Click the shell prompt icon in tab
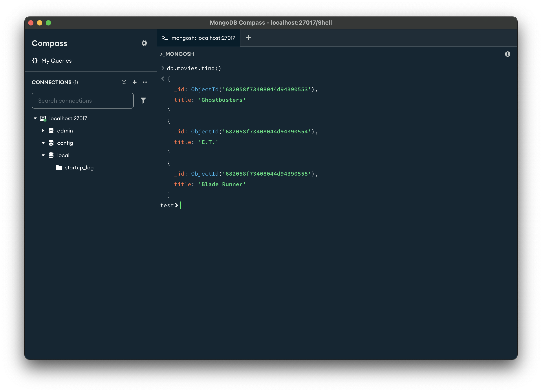The image size is (542, 392). [x=165, y=38]
